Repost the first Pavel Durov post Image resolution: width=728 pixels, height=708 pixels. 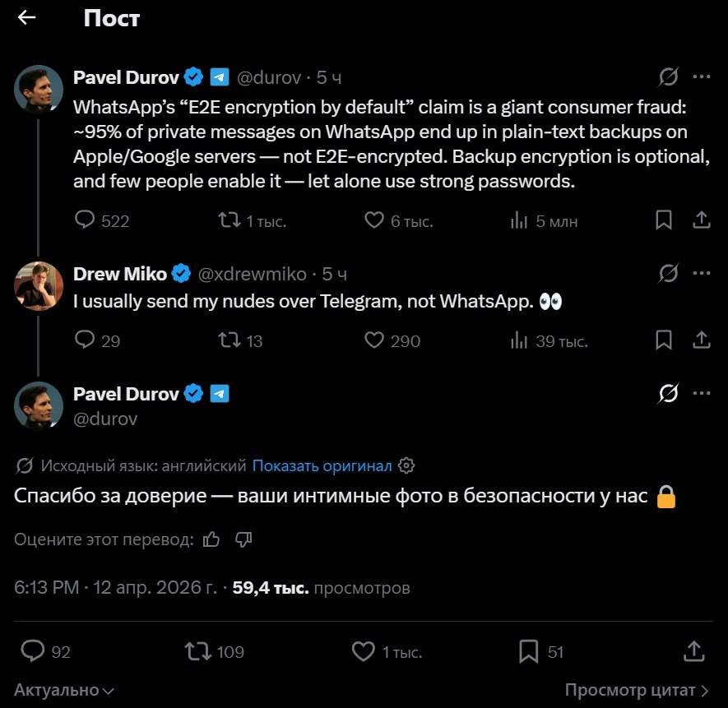[x=228, y=220]
